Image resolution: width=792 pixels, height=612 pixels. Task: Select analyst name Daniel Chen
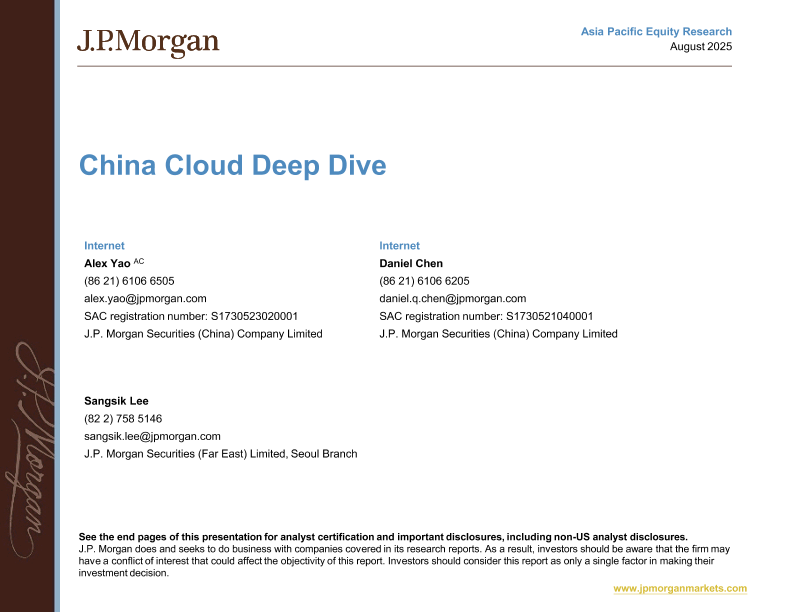pos(411,264)
